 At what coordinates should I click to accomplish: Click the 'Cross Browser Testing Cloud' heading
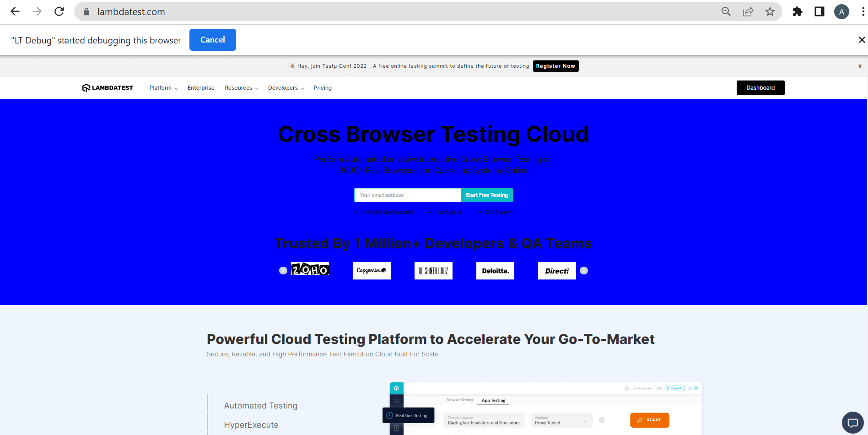pyautogui.click(x=433, y=134)
